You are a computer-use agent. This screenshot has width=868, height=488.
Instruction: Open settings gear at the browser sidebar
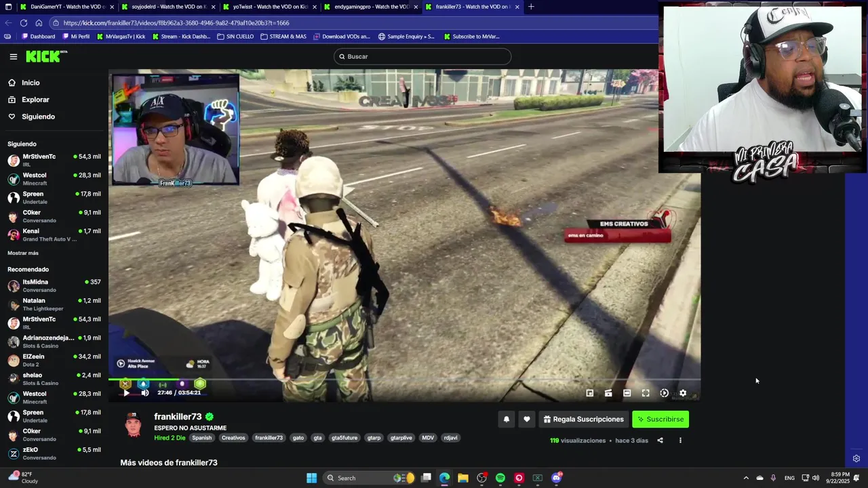[856, 459]
